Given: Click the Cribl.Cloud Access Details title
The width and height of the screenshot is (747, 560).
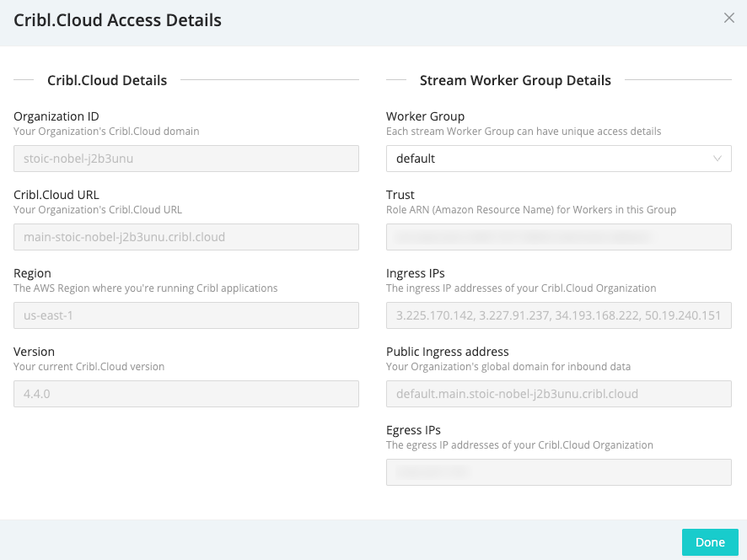Looking at the screenshot, I should click(x=117, y=19).
